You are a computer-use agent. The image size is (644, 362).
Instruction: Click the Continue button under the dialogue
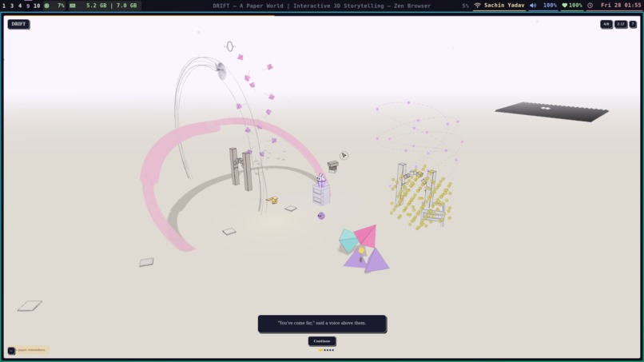pos(322,341)
